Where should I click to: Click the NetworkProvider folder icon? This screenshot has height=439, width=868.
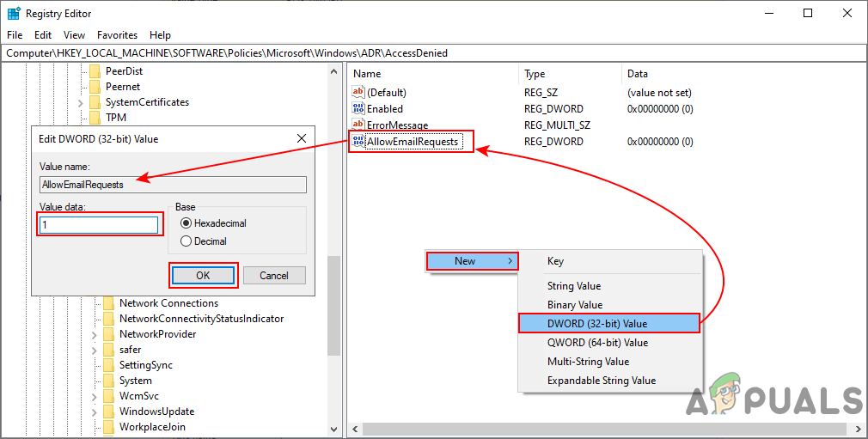click(x=109, y=334)
